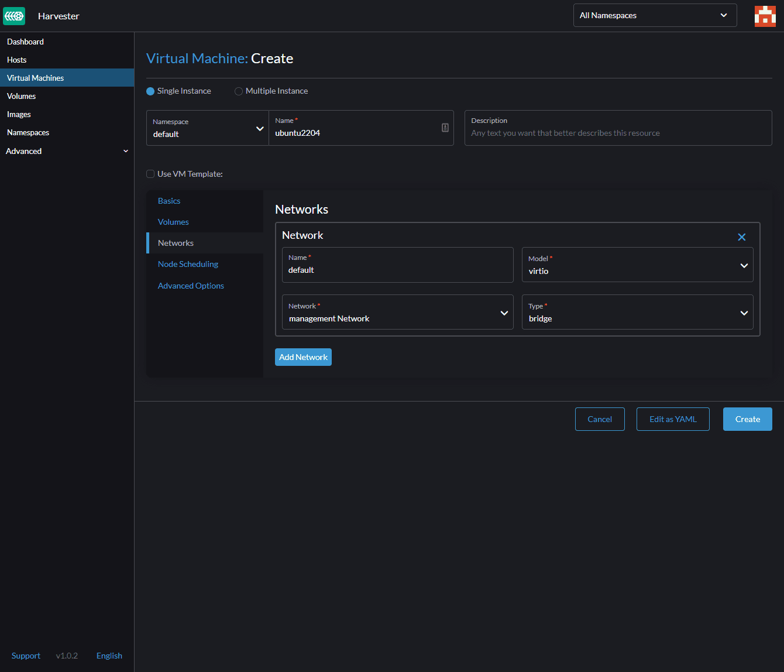Enable the Use VM Template checkbox
This screenshot has width=784, height=672.
coord(150,174)
